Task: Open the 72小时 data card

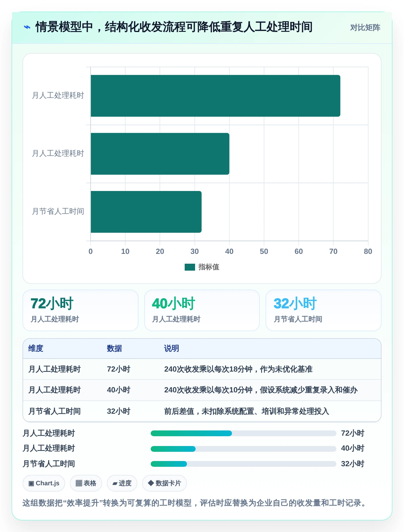Action: click(81, 310)
